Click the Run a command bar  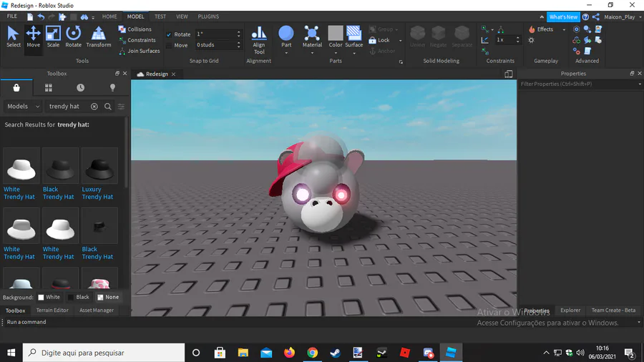point(321,322)
